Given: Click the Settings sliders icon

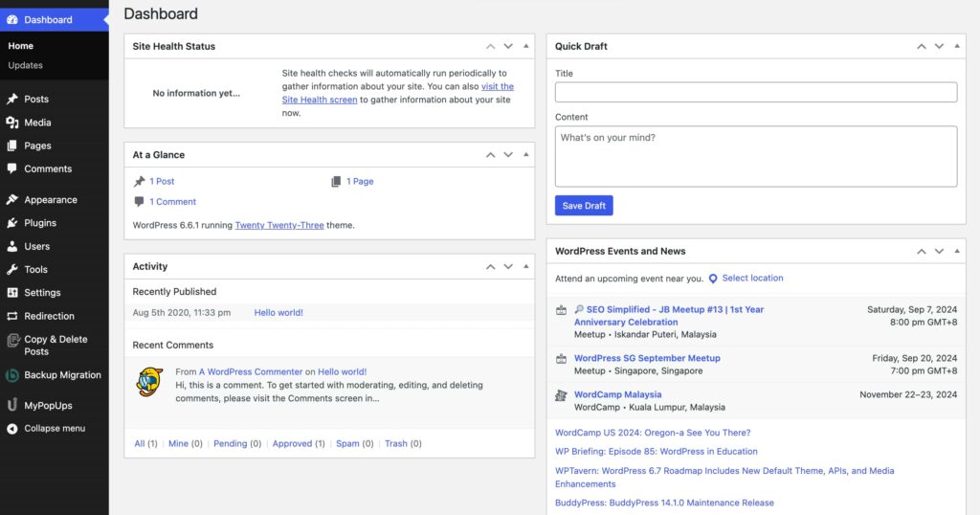Looking at the screenshot, I should (x=11, y=293).
